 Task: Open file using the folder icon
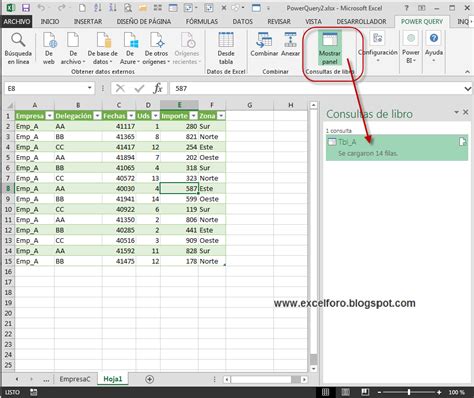pos(143,7)
